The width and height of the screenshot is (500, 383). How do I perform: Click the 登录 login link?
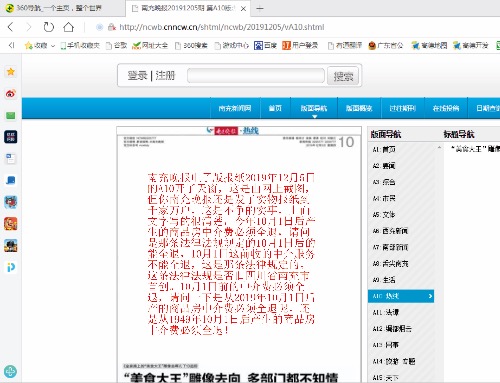[137, 75]
